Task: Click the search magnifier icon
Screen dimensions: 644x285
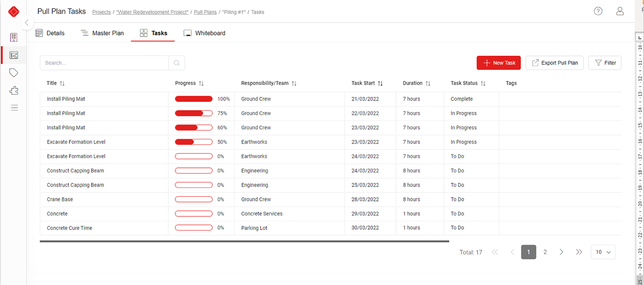Action: [177, 63]
